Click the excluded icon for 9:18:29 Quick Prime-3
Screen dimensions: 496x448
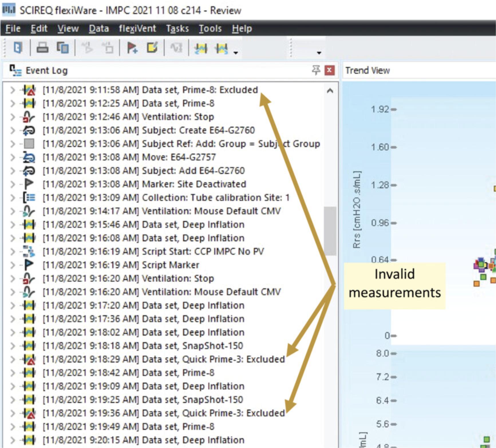29,359
